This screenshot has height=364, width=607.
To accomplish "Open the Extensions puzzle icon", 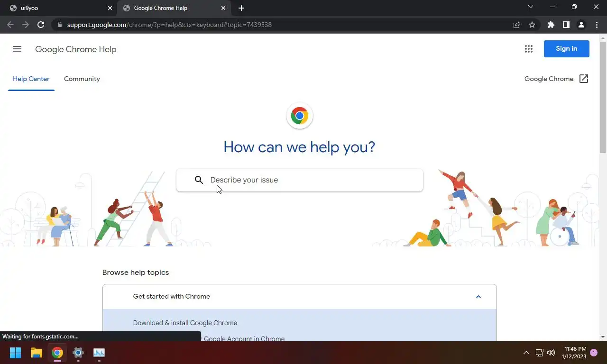I will [551, 25].
